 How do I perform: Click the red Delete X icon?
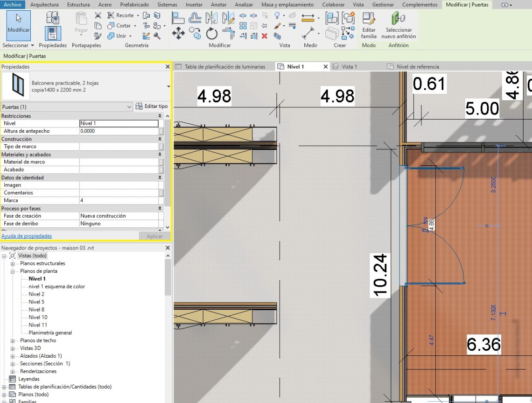point(265,36)
